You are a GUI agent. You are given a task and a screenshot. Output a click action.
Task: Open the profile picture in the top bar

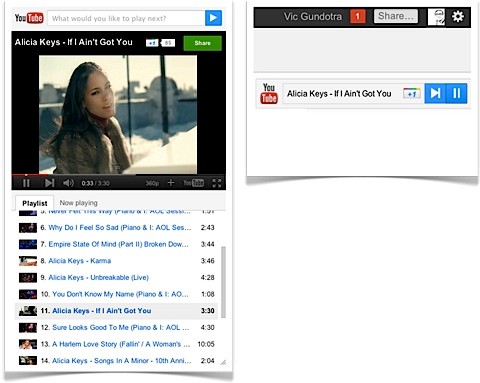(x=436, y=17)
